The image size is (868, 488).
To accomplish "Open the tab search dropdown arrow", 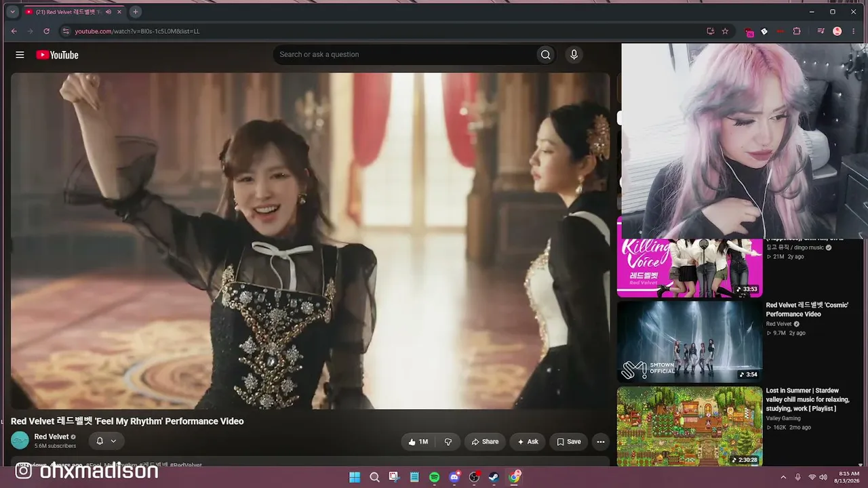I will [12, 12].
